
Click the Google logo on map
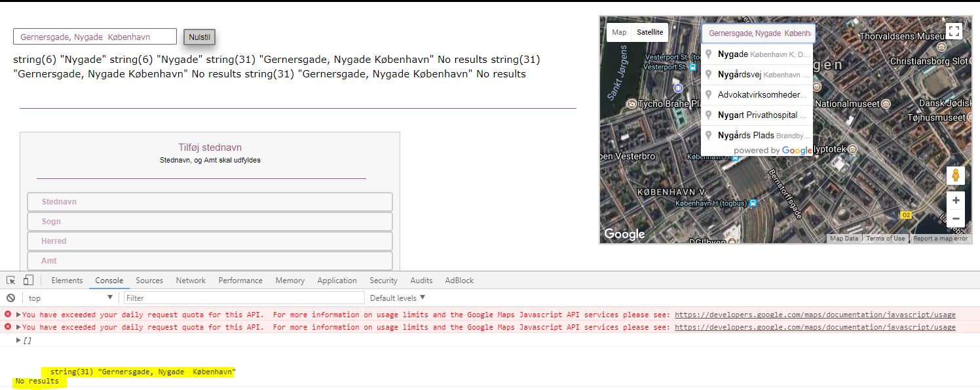point(624,234)
